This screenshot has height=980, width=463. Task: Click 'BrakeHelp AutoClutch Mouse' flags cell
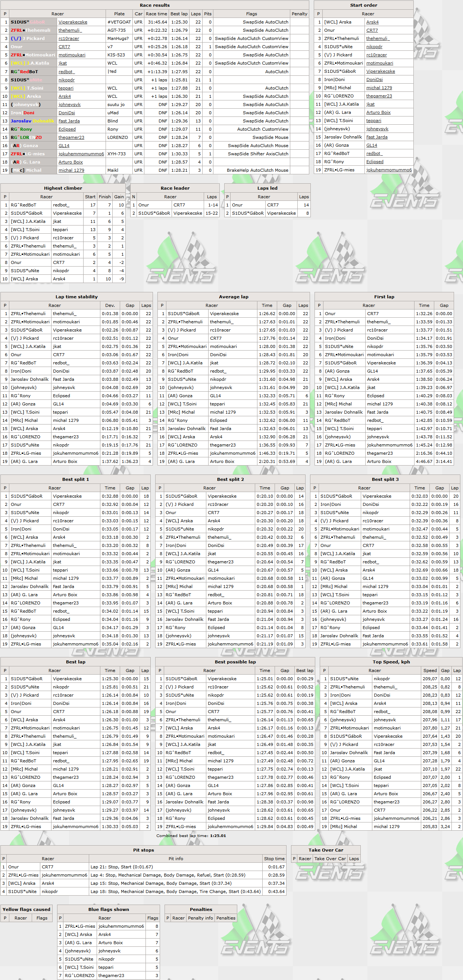click(x=257, y=171)
